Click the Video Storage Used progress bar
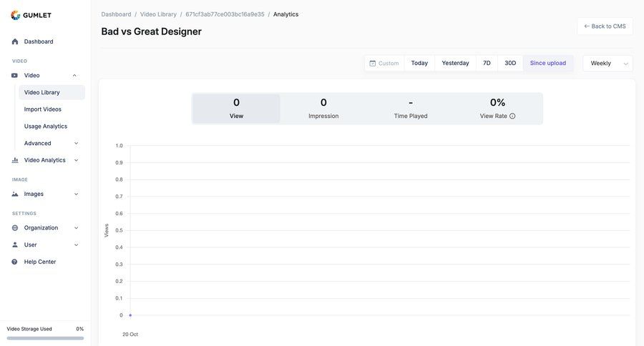This screenshot has height=346, width=644. pos(45,338)
